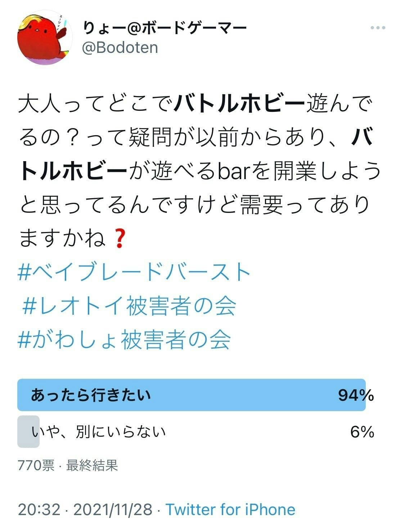Open the three-dot more options menu
This screenshot has height=532, width=405.
[x=378, y=28]
